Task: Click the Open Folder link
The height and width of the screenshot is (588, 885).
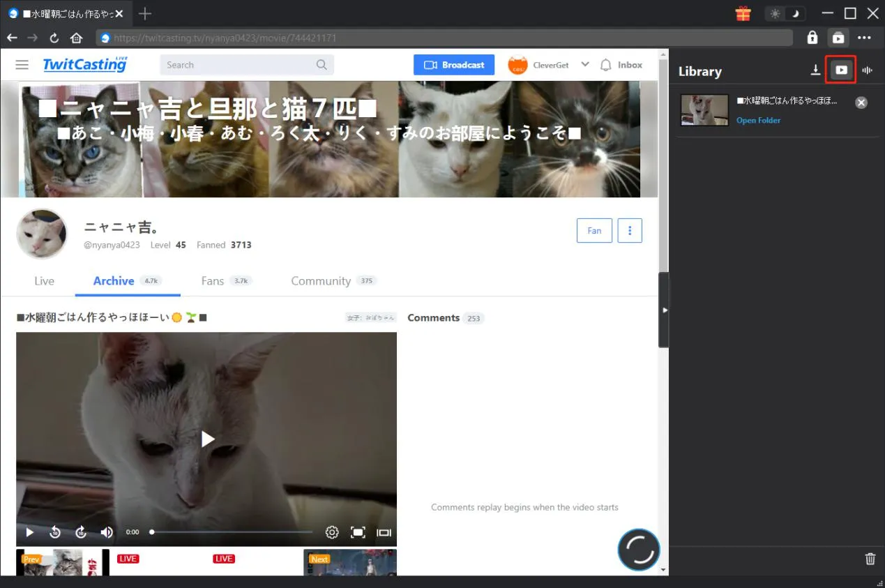Action: coord(758,120)
